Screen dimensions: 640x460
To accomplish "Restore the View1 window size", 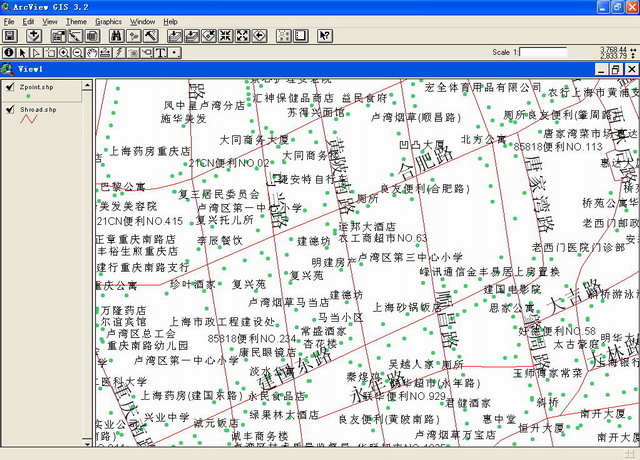I will (616, 69).
